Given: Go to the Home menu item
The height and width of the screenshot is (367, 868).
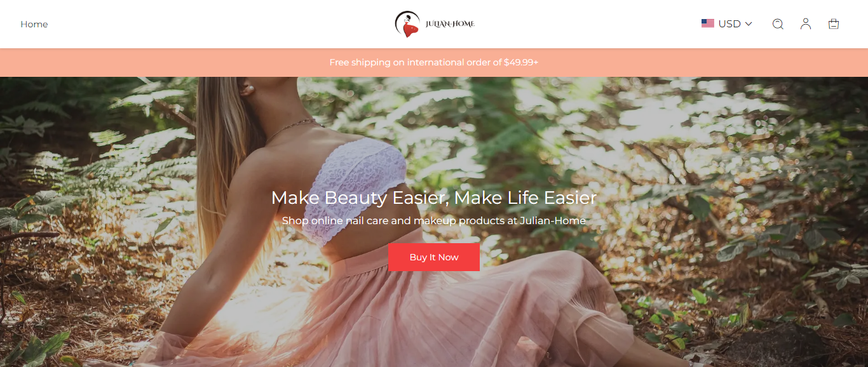Looking at the screenshot, I should point(34,24).
